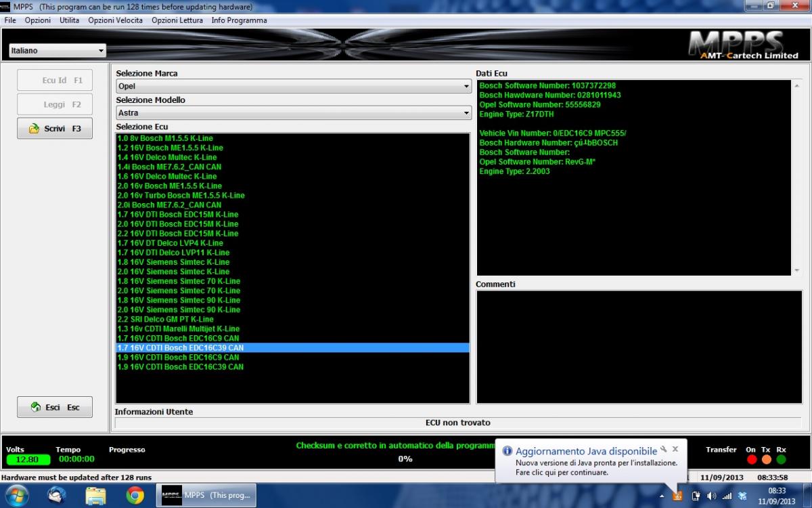This screenshot has width=812, height=508.
Task: Click the Java update tray icon
Action: coord(678,496)
